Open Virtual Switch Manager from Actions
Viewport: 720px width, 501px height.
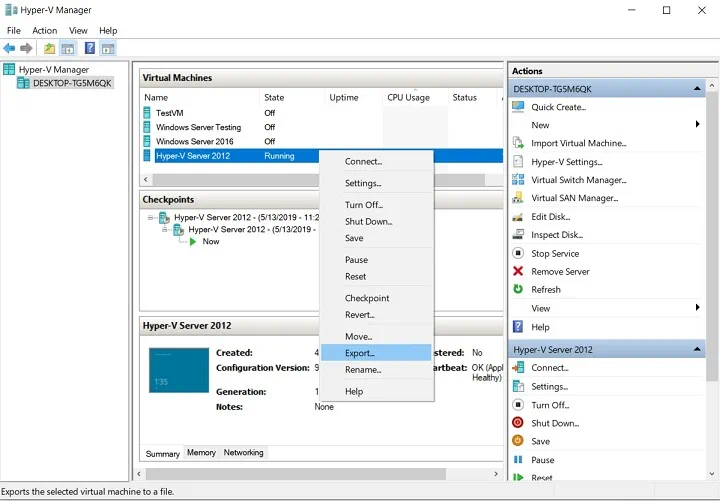click(578, 180)
